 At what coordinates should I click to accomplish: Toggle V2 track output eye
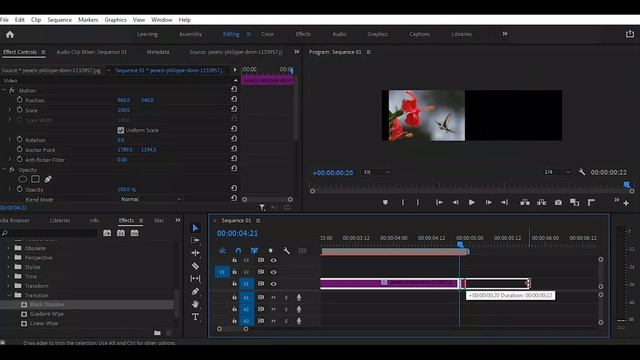click(x=273, y=272)
